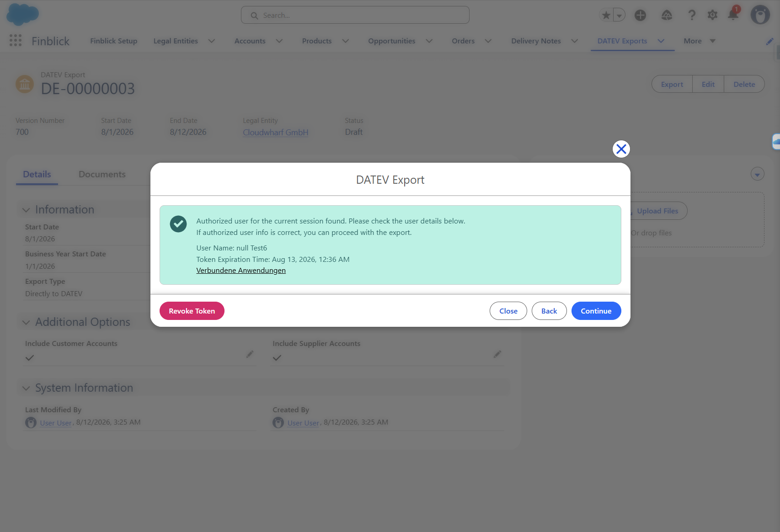This screenshot has width=780, height=532.
Task: Expand the Accounts nav dropdown chevron
Action: coord(279,41)
